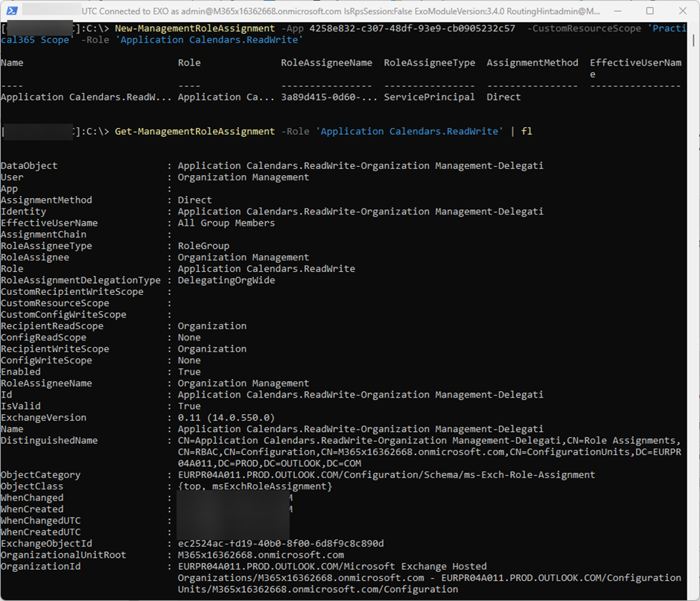
Task: Click the AssignmentChain label
Action: [x=43, y=235]
